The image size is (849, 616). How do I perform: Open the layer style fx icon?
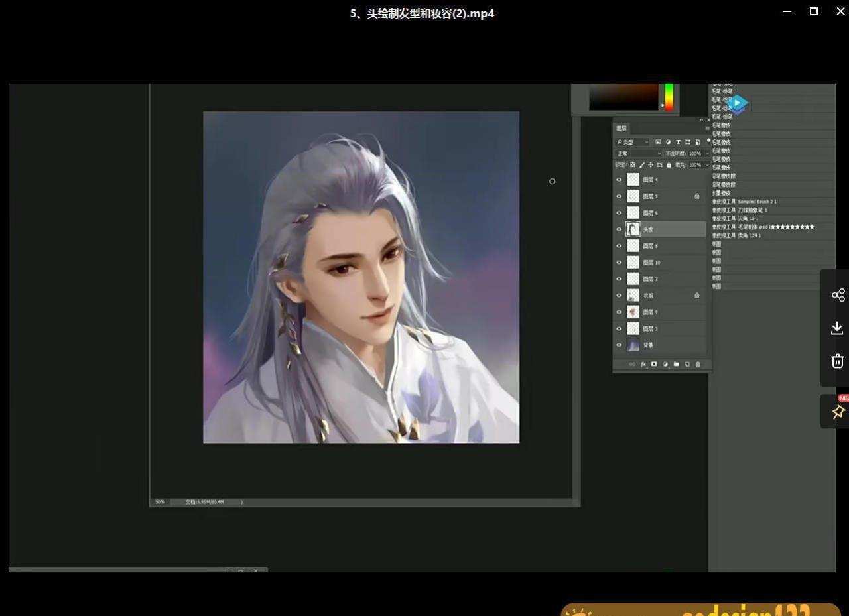643,364
